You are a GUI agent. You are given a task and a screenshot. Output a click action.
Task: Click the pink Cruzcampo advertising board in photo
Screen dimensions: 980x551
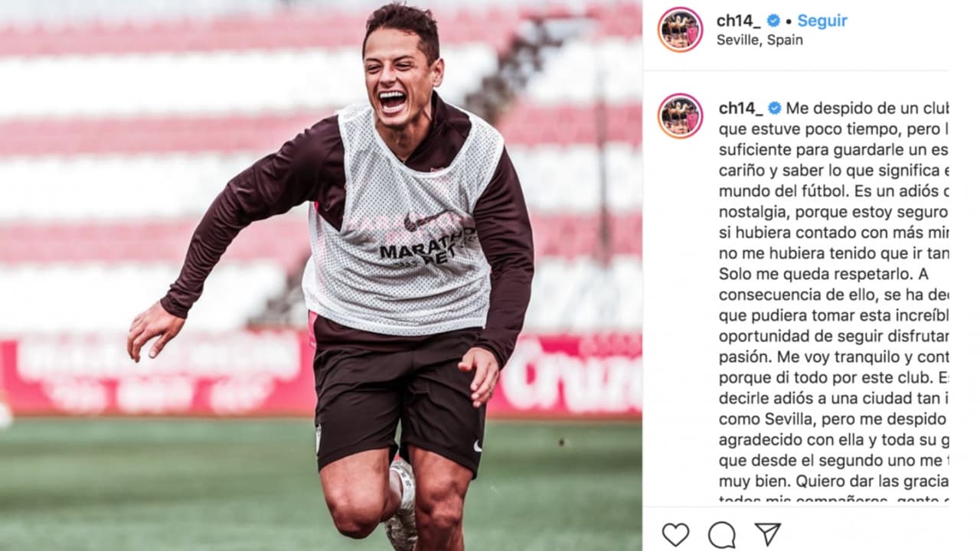pos(565,377)
